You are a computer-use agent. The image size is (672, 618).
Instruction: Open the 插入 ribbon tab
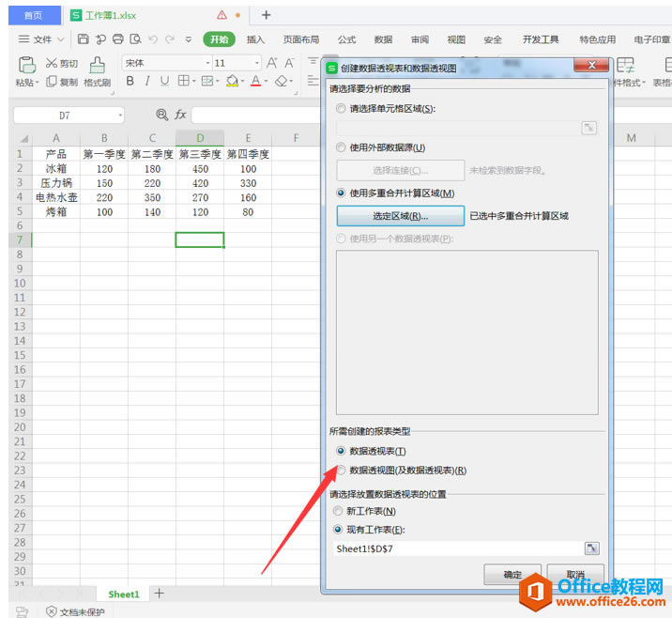coord(255,39)
